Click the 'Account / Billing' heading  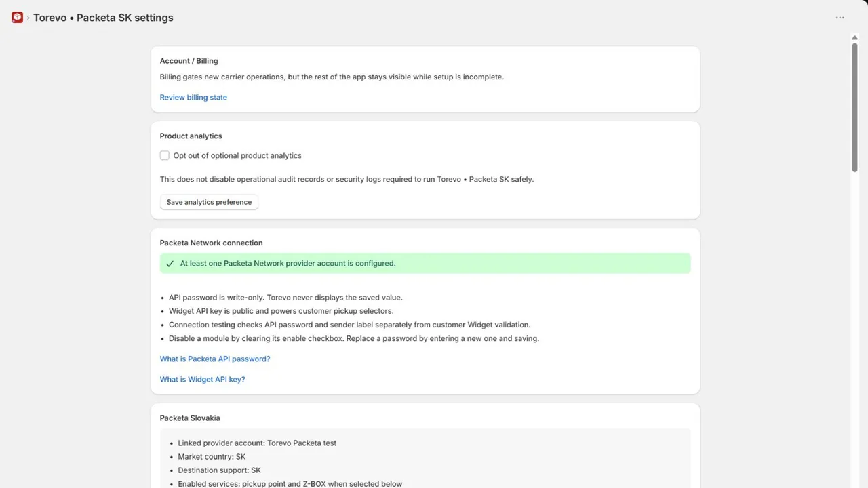189,61
